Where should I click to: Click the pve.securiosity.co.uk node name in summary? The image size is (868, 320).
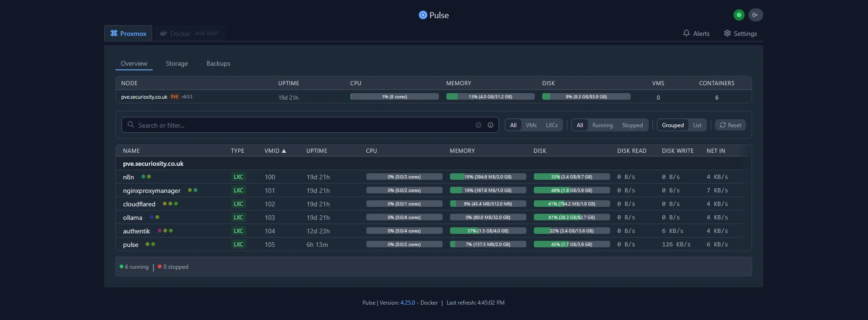pyautogui.click(x=144, y=97)
